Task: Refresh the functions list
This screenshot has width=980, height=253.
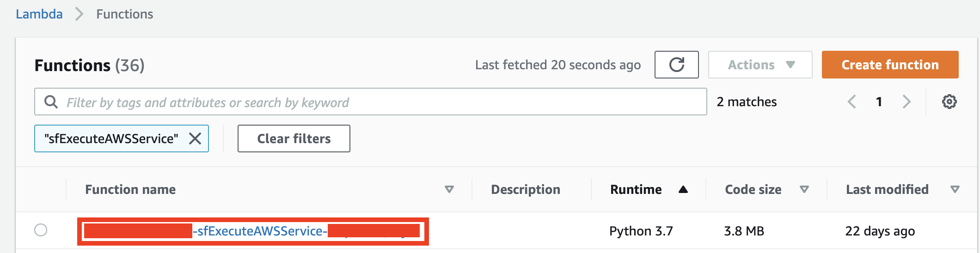Action: [676, 65]
